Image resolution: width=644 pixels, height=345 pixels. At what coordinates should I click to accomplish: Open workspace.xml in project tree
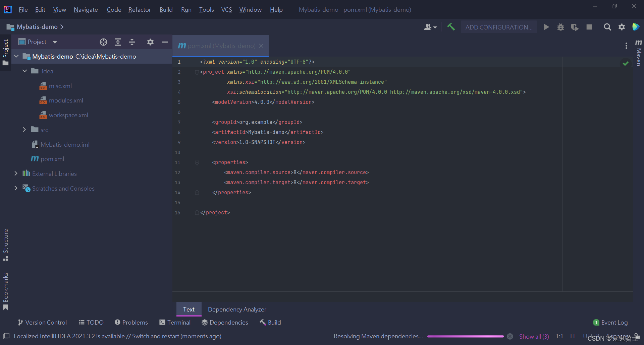pyautogui.click(x=68, y=115)
